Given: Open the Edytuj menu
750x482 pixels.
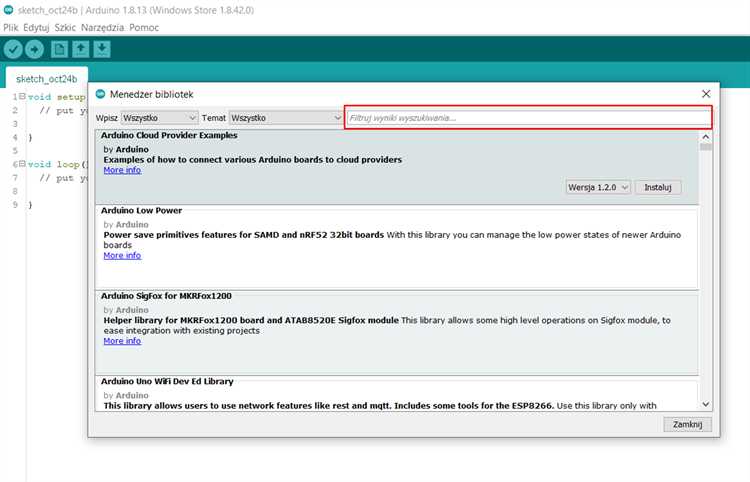Looking at the screenshot, I should pyautogui.click(x=36, y=27).
